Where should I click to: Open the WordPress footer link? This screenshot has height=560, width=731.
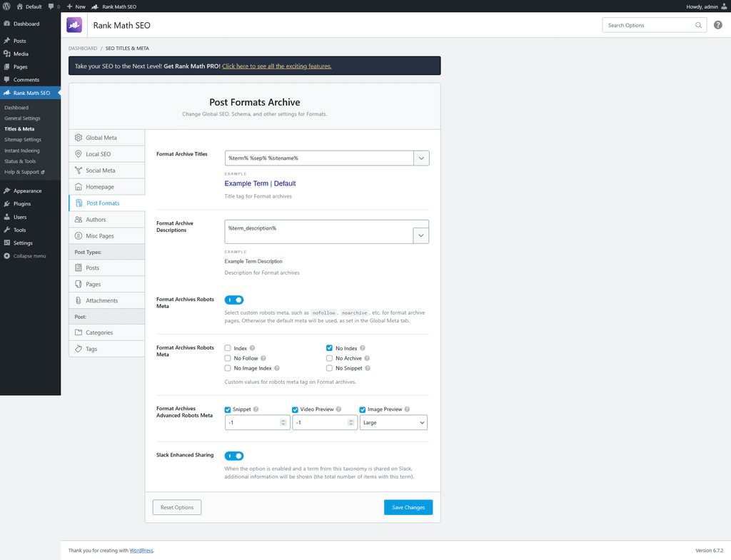[x=141, y=551]
